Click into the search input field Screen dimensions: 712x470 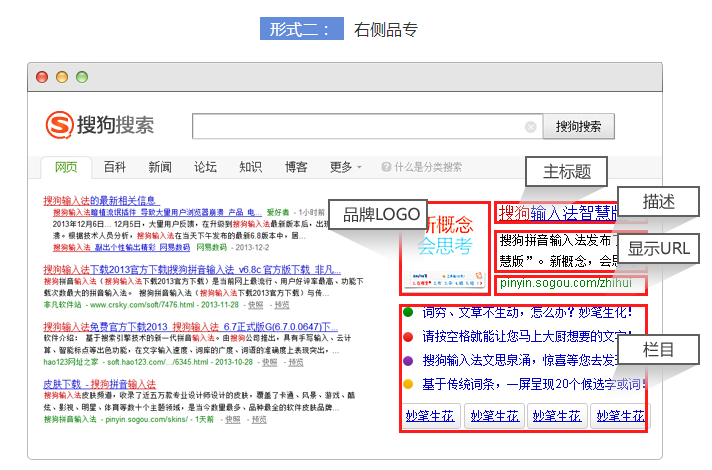point(360,127)
